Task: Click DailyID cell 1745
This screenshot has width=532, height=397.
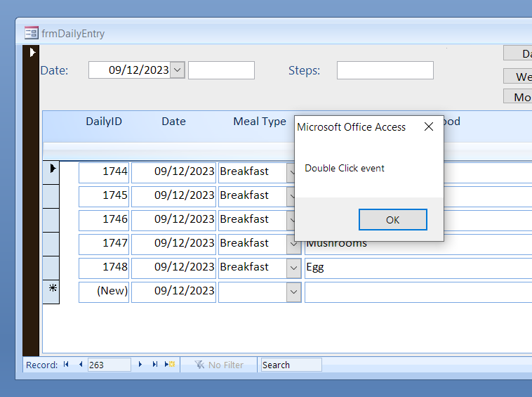Action: click(x=104, y=197)
